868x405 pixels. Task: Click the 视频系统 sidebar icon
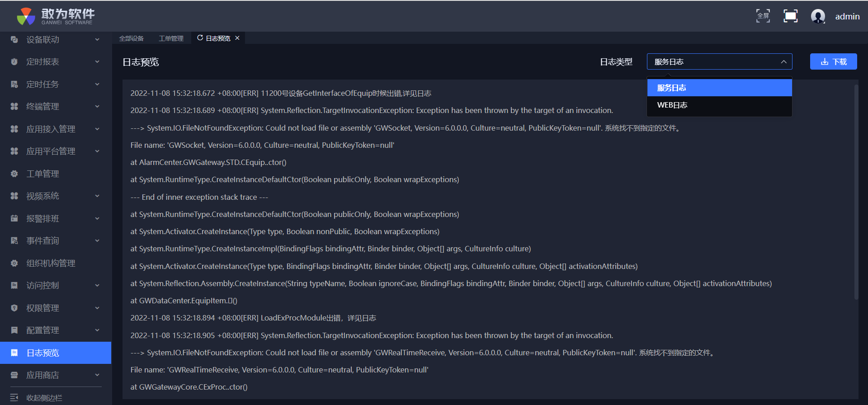(14, 196)
